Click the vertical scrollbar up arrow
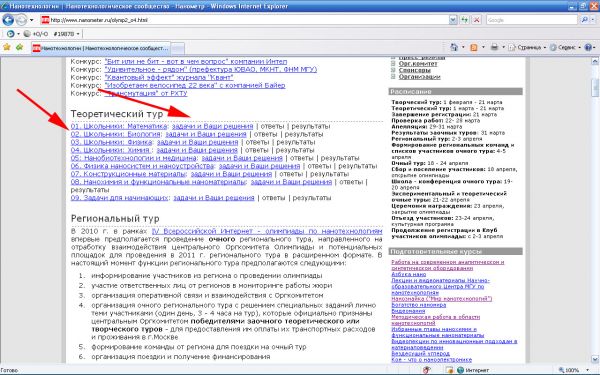This screenshot has width=600, height=375. (x=595, y=61)
